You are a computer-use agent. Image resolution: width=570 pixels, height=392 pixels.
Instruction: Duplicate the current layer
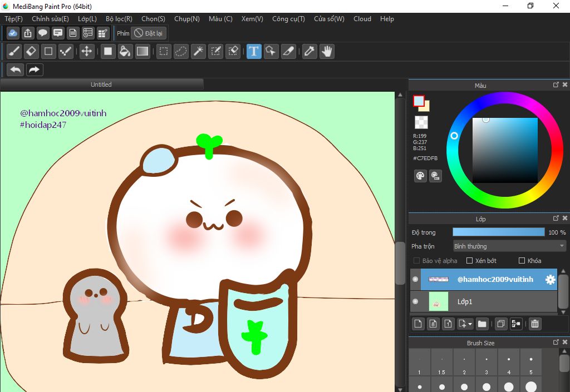[x=500, y=324]
